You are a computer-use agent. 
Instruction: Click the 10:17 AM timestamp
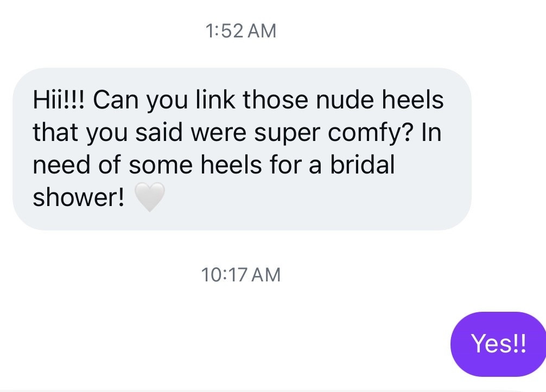coord(241,274)
